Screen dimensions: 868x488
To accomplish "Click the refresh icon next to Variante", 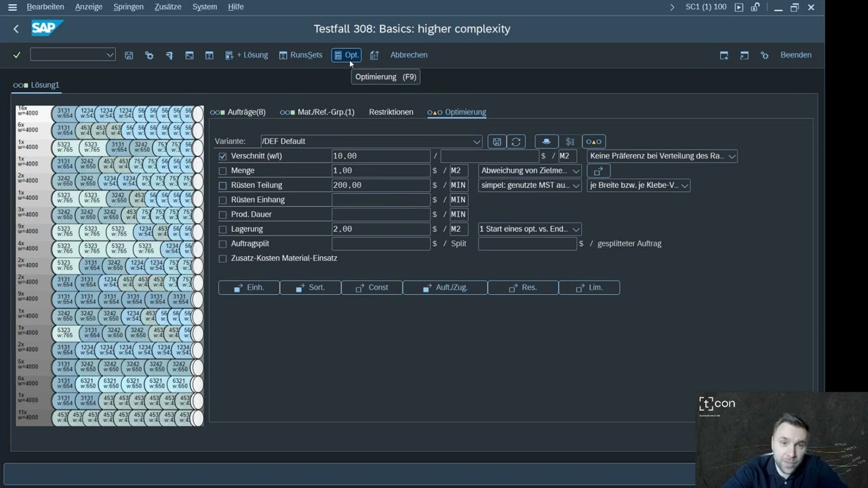I will [x=516, y=142].
